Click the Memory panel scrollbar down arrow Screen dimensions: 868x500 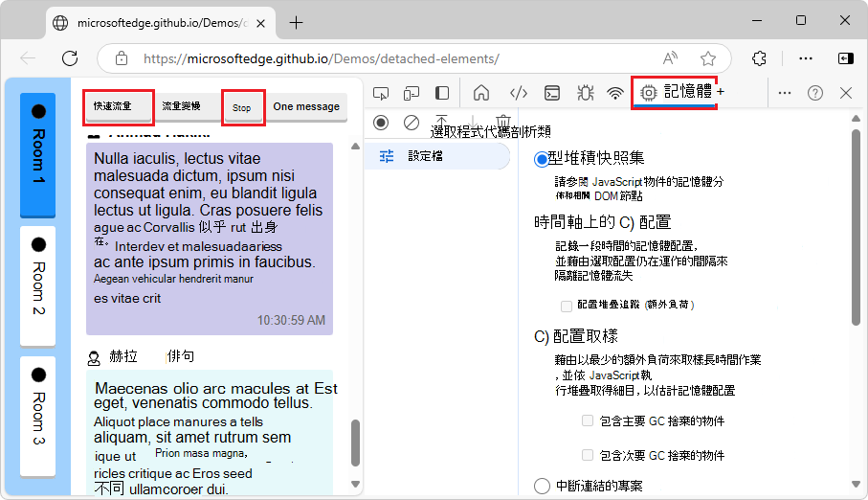pos(856,485)
